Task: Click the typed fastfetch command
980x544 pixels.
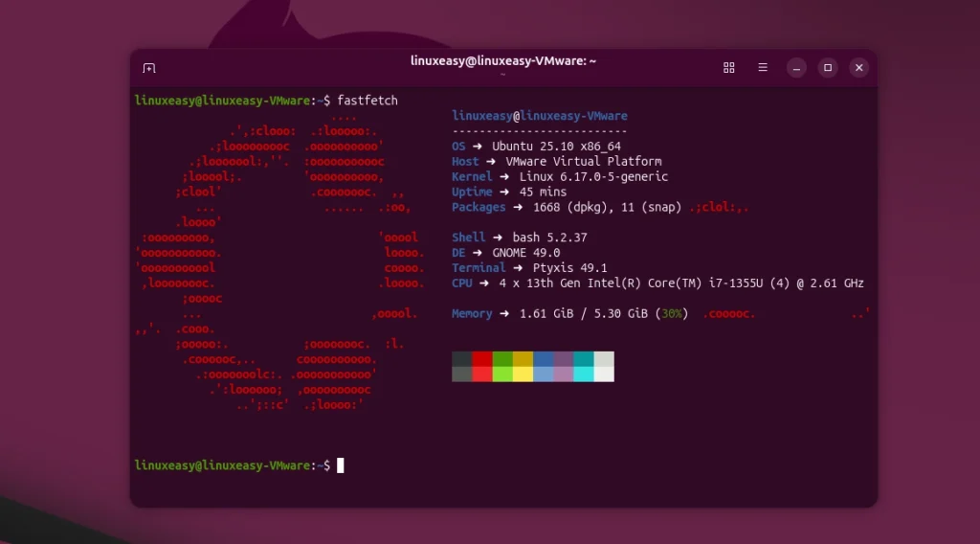Action: pos(367,101)
